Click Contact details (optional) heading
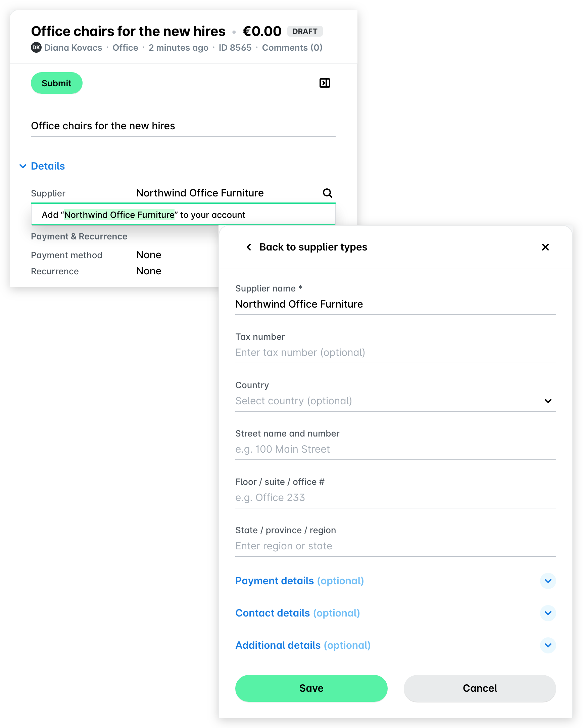The width and height of the screenshot is (583, 728). [297, 613]
